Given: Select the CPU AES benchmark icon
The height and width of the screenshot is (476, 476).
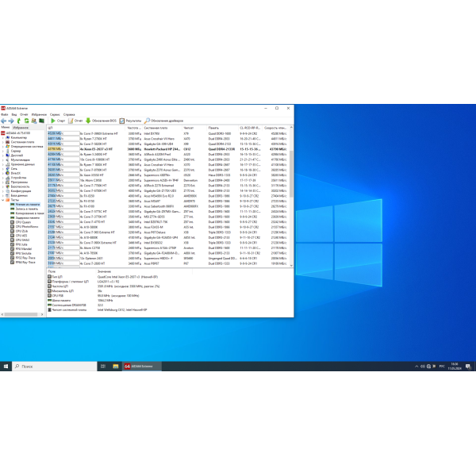Looking at the screenshot, I should point(13,236).
